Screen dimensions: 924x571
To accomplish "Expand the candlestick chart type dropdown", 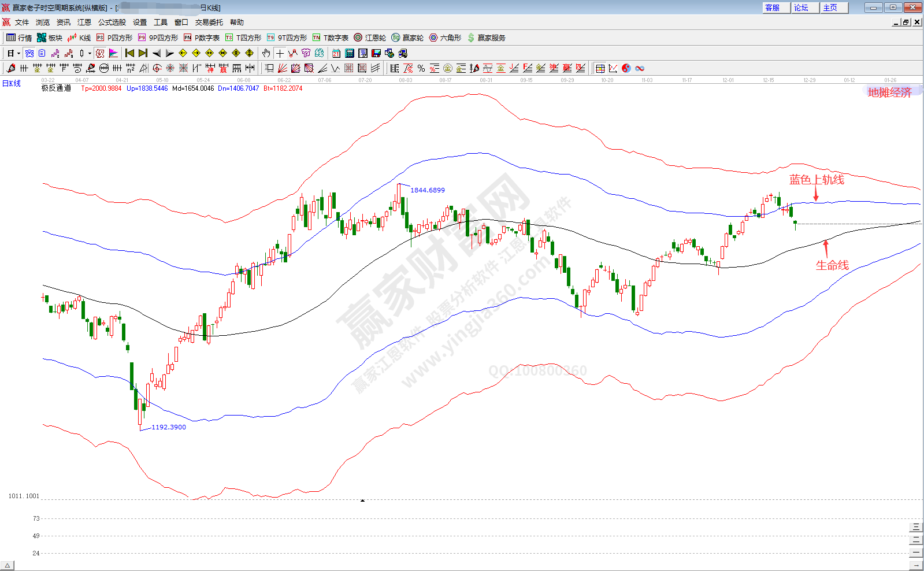I will click(90, 53).
